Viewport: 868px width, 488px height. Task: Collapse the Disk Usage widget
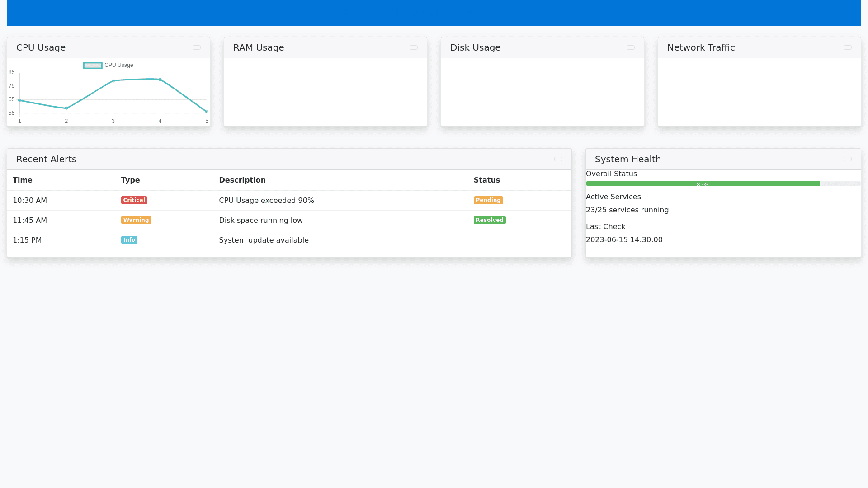(x=631, y=47)
